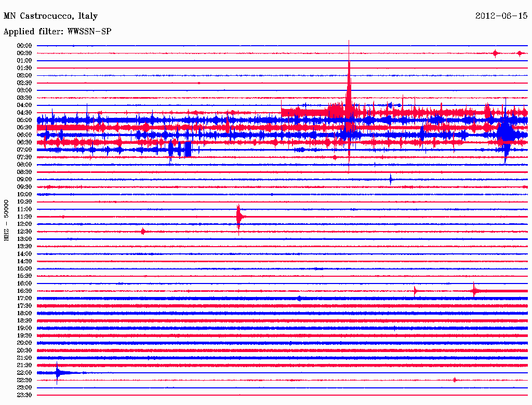Click the red dot on the 22:30 trace
This screenshot has height=405, width=532.
point(455,380)
